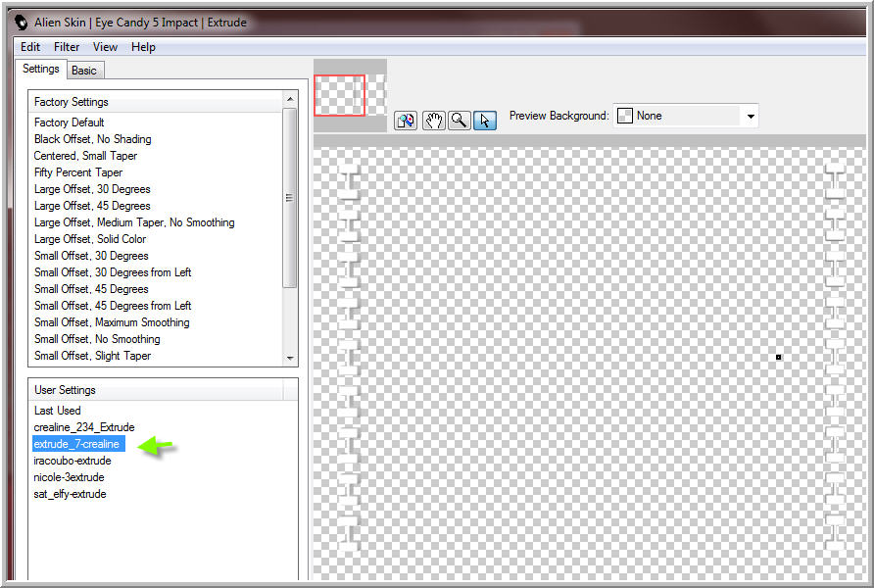874x588 pixels.
Task: Select Small Offset, Maximum Smoothing preset
Action: [112, 322]
